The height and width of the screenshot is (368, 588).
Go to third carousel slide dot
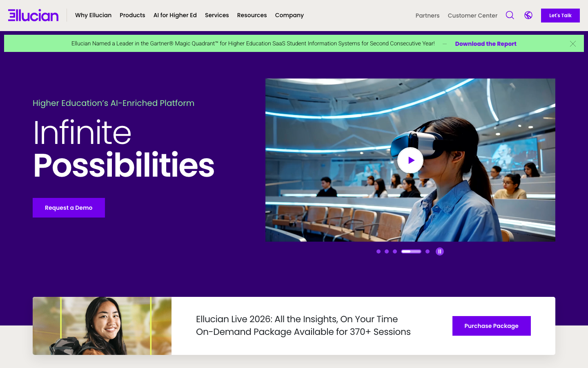click(x=395, y=251)
